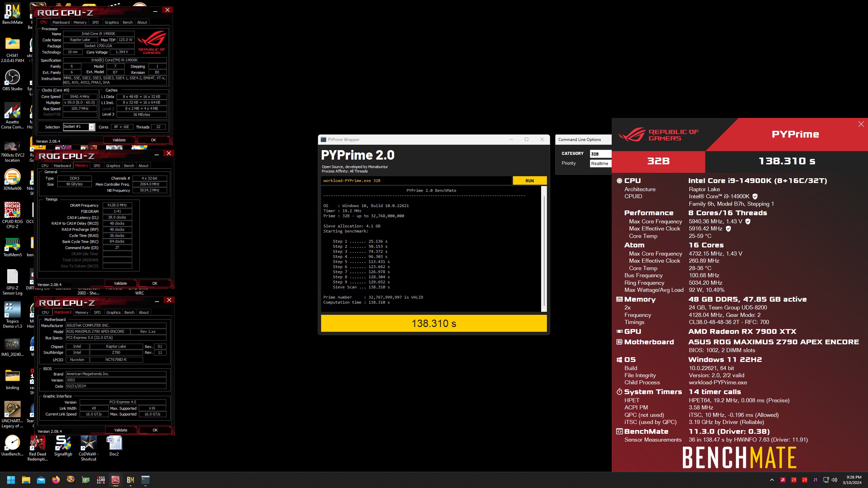
Task: Switch to CPU tab in Mainboard CPU-Z window
Action: coord(45,312)
